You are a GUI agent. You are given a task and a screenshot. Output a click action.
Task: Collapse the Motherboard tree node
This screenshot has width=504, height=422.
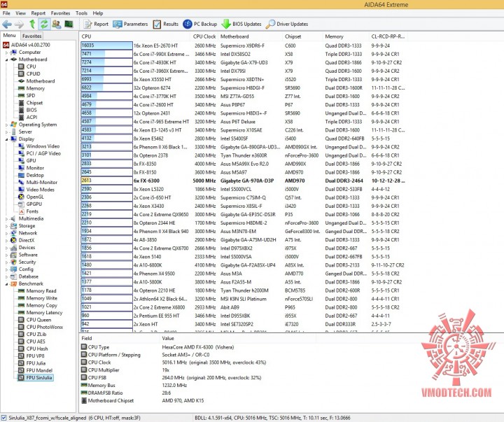pyautogui.click(x=6, y=59)
